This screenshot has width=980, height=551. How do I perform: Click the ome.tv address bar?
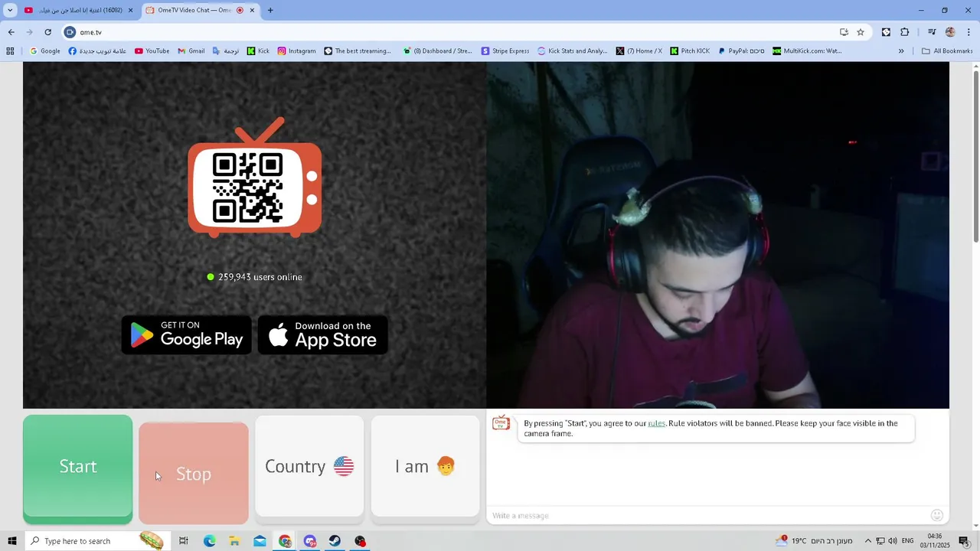(x=452, y=32)
